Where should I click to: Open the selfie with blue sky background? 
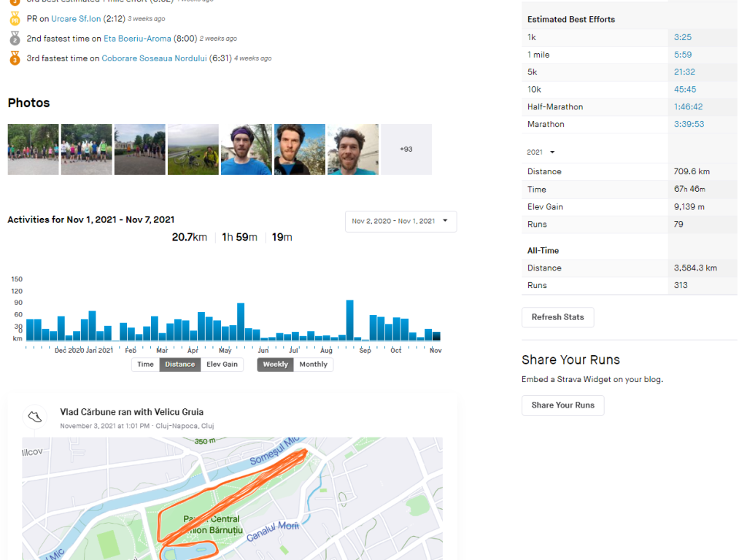[300, 149]
